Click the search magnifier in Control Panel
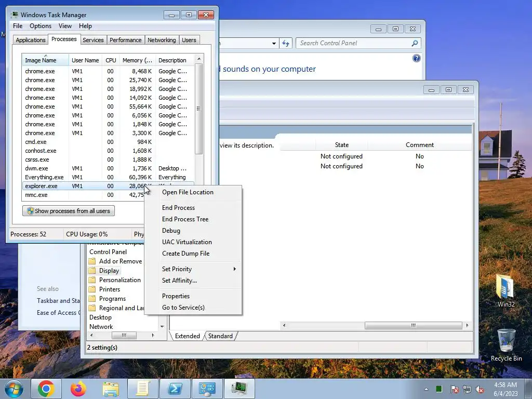 pos(415,43)
